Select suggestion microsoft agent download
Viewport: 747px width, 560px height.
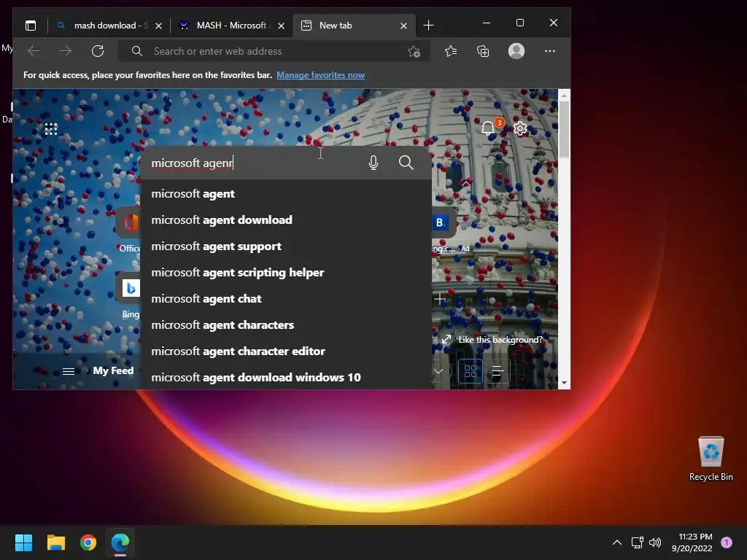coord(286,220)
